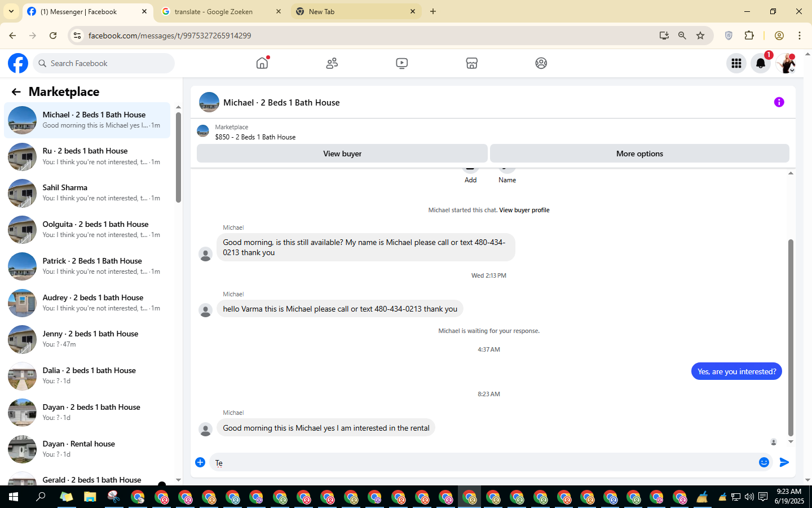Click the browser Forward button
This screenshot has height=508, width=812.
(x=33, y=36)
